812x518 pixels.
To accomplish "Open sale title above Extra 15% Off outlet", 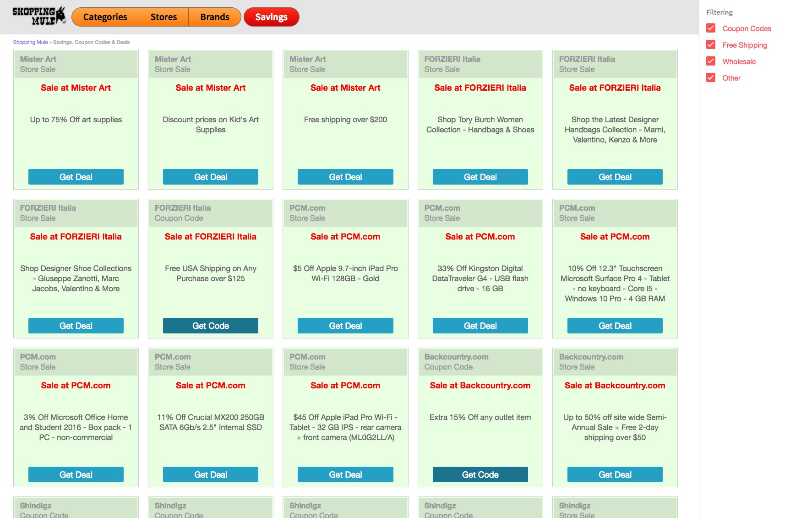I will 480,386.
